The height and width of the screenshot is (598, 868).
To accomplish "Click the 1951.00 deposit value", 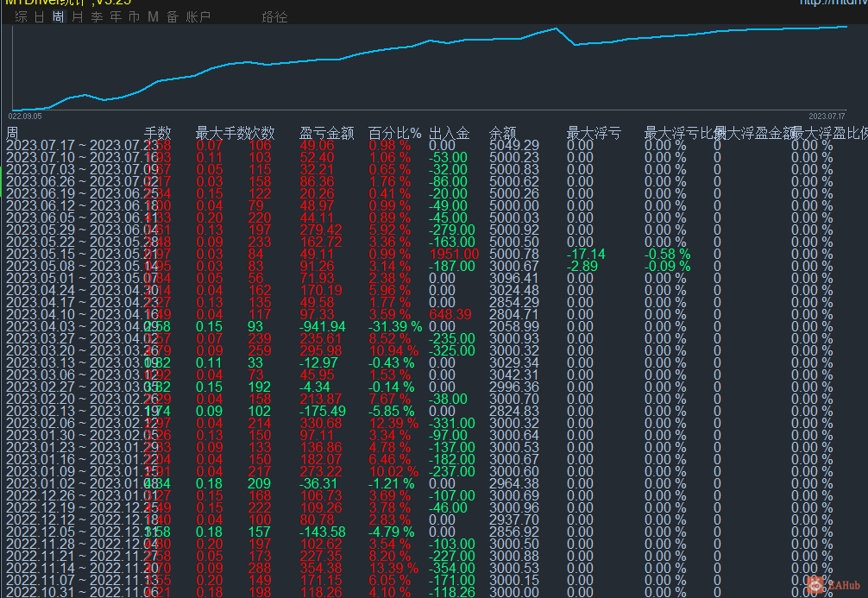I will pyautogui.click(x=454, y=254).
